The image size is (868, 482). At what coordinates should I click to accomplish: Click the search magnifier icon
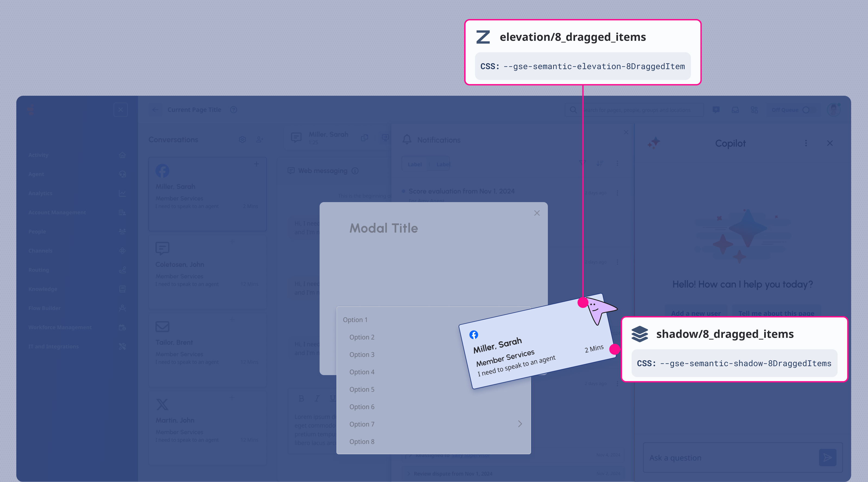click(573, 110)
